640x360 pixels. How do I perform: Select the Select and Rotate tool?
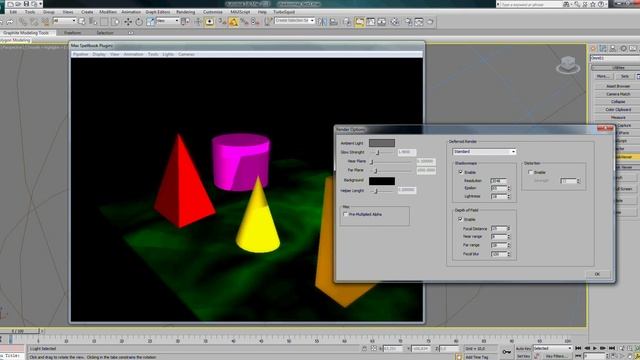139,22
